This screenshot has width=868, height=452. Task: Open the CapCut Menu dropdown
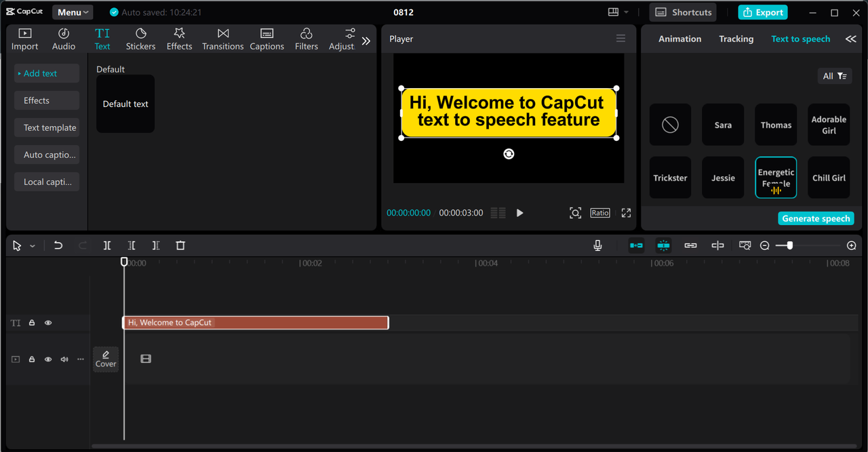point(73,12)
